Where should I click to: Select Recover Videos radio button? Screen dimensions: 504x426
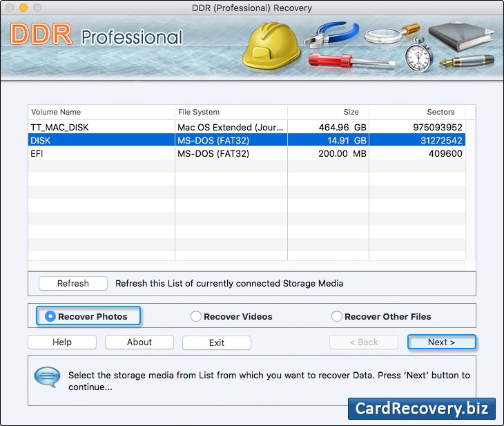(x=196, y=316)
